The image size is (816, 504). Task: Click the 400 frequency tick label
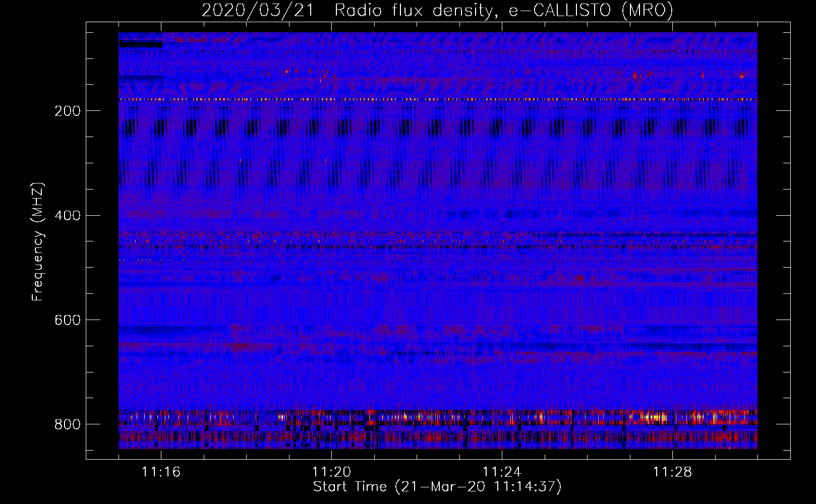pyautogui.click(x=67, y=216)
